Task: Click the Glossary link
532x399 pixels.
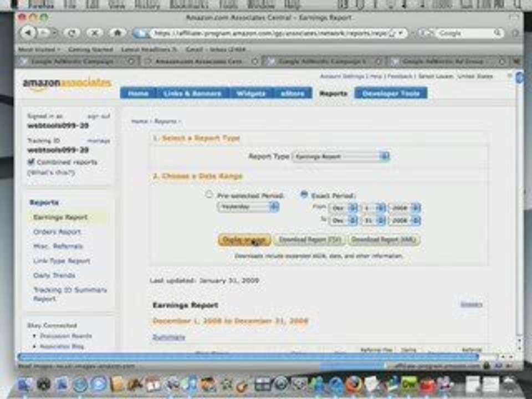Action: coord(471,304)
